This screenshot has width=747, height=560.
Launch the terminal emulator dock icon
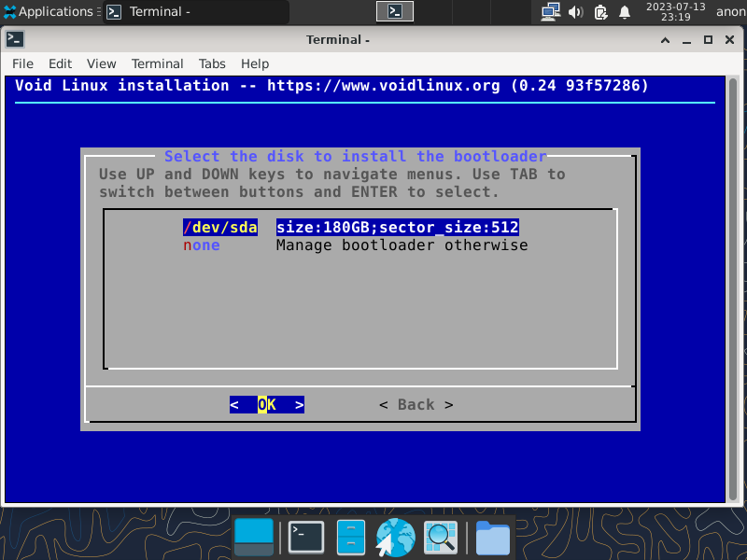pos(306,538)
